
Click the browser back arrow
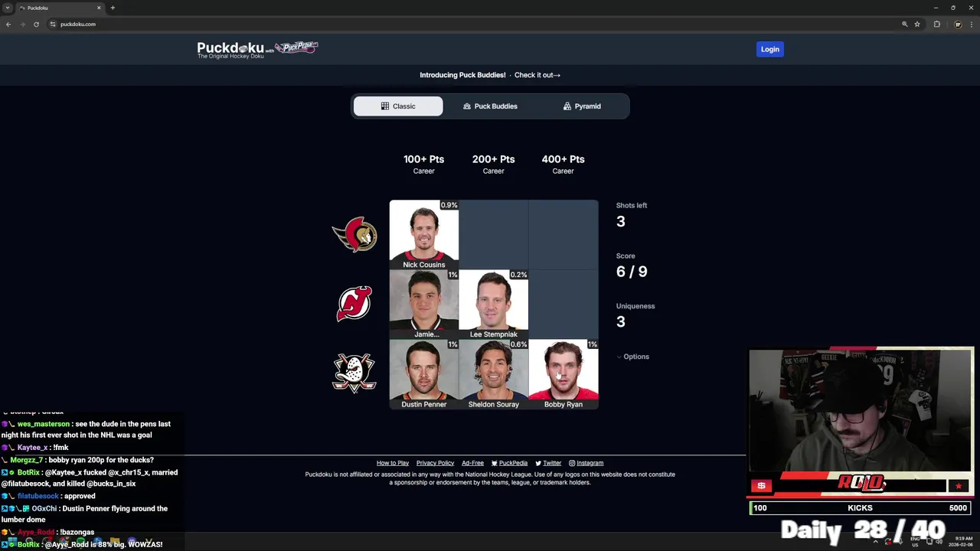[x=8, y=24]
